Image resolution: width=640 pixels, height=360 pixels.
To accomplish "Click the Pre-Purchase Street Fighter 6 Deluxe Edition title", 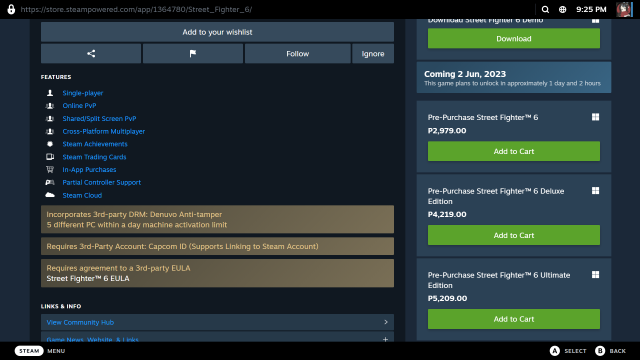I will tap(496, 196).
